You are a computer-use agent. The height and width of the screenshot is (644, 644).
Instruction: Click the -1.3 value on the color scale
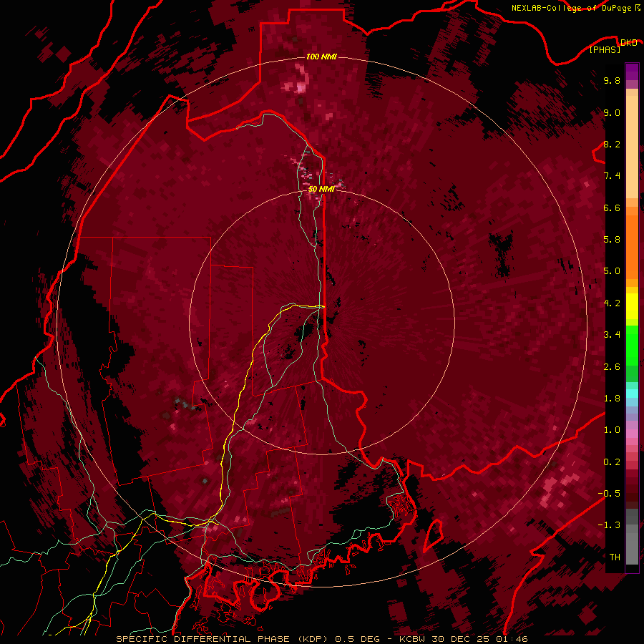click(609, 525)
